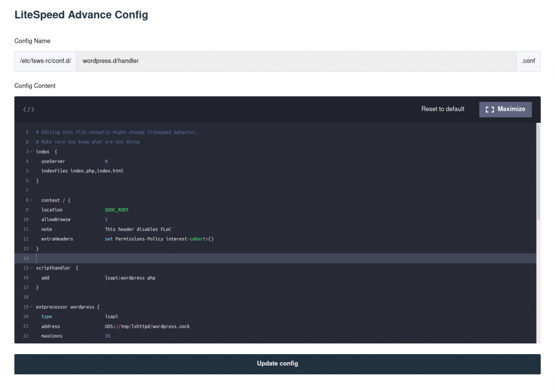Click the indexFiles index.php,index.html line
554x392 pixels.
82,171
